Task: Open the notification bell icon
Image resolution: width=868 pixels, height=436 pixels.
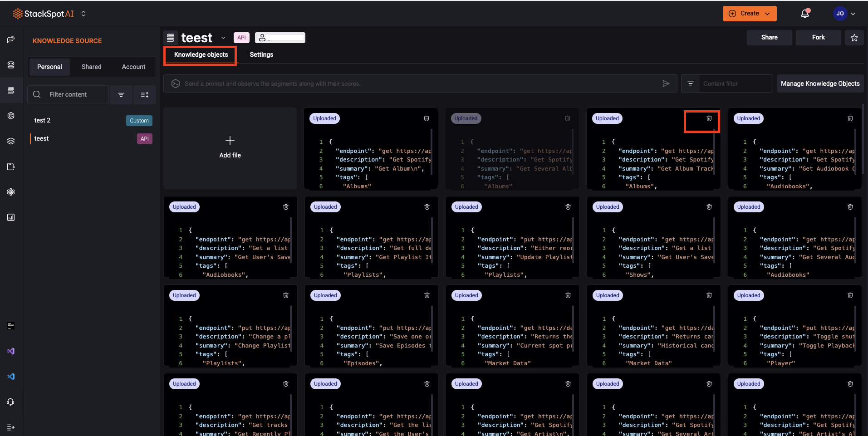Action: pos(805,14)
